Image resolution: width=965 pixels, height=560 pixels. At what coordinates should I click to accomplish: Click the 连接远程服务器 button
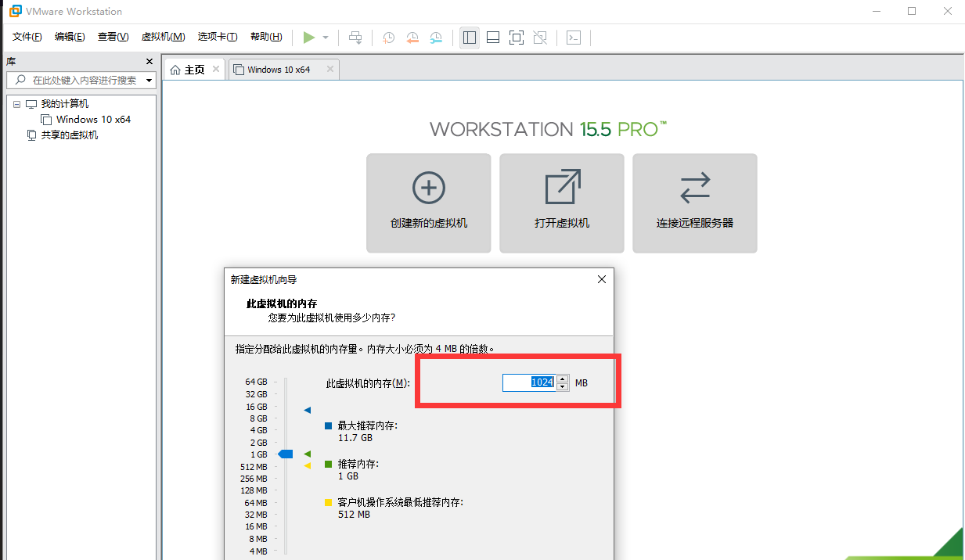[695, 203]
